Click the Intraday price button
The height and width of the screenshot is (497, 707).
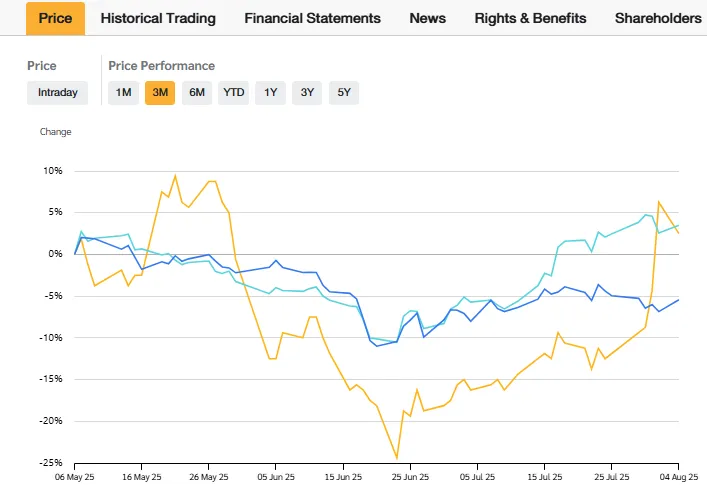pos(57,93)
